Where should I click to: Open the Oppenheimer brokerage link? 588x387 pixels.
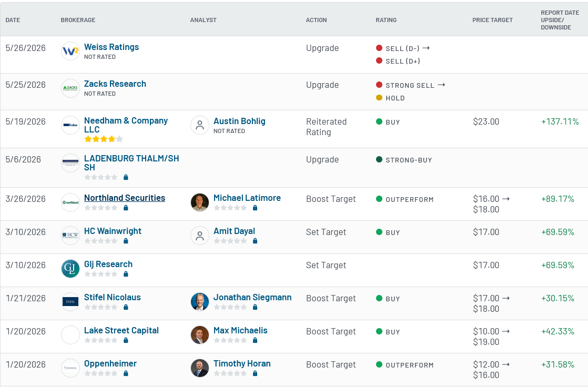pos(110,363)
